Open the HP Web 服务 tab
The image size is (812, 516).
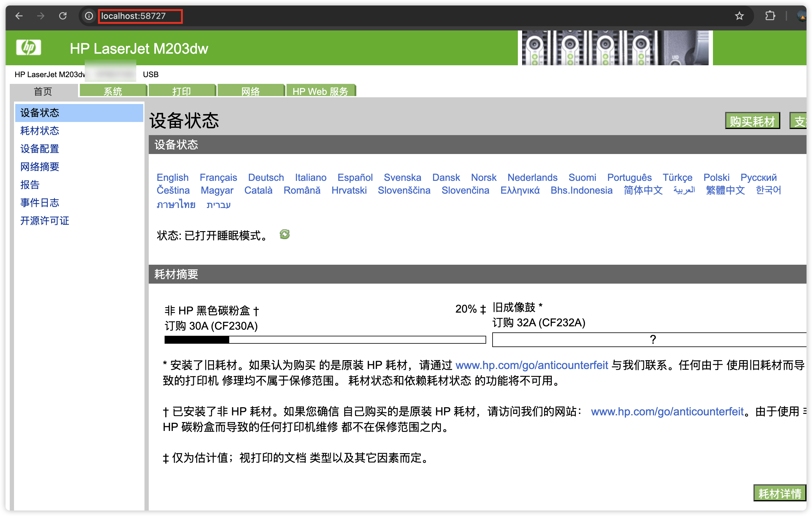320,91
